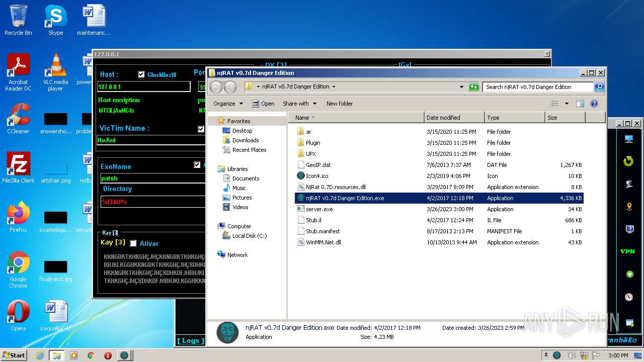
Task: Click the volume speaker icon in system tray
Action: [x=571, y=355]
